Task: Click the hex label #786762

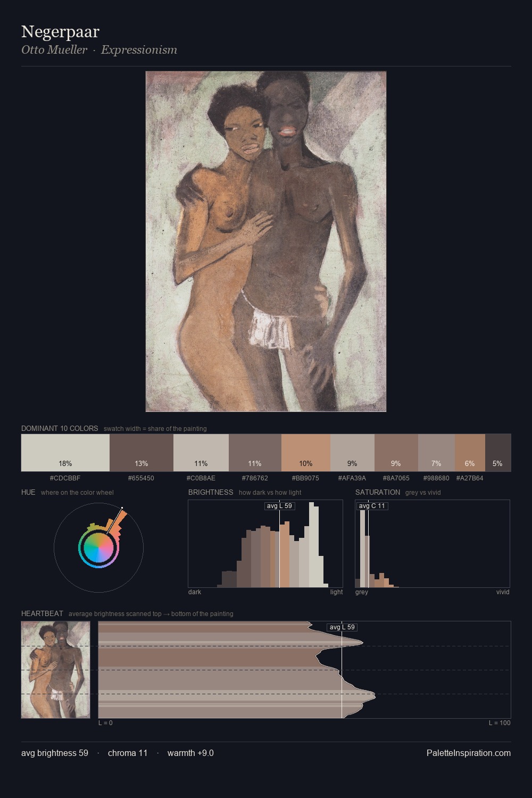Action: tap(255, 478)
